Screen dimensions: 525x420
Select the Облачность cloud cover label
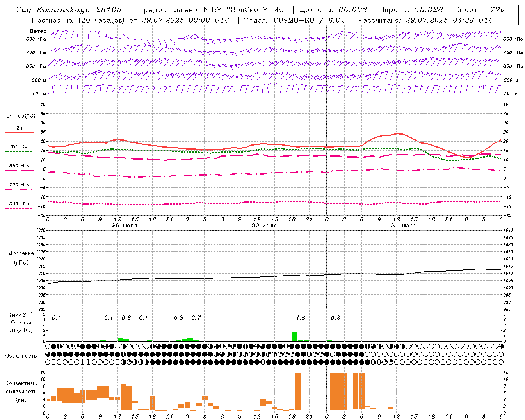tap(21, 356)
